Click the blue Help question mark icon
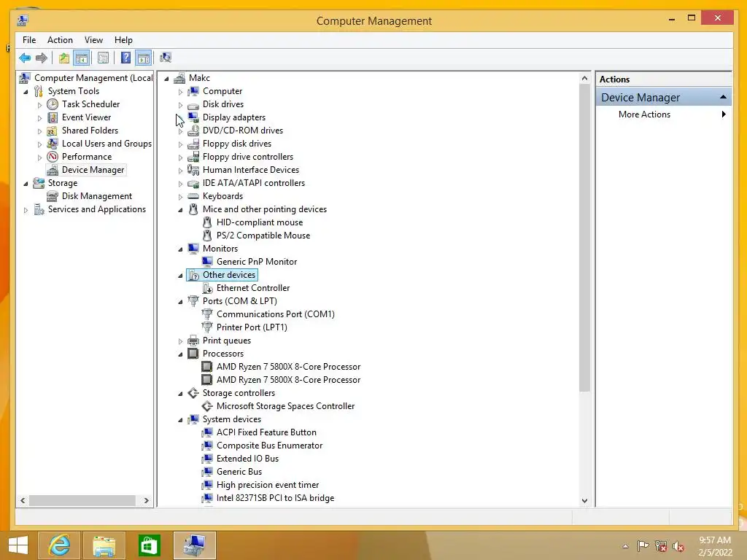The image size is (747, 560). [125, 58]
